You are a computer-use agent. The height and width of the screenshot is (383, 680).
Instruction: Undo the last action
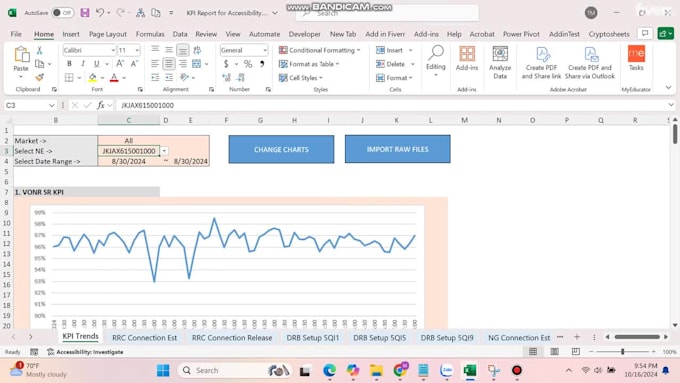coord(100,13)
